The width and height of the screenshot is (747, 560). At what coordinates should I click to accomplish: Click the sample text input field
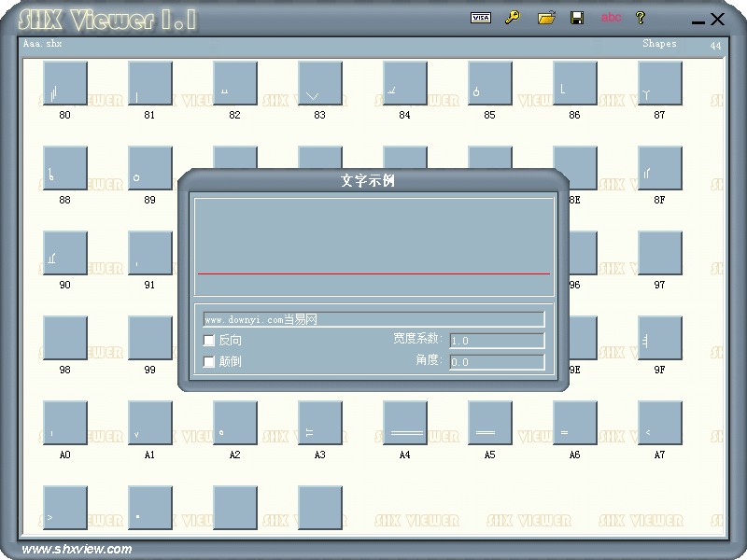pyautogui.click(x=373, y=319)
